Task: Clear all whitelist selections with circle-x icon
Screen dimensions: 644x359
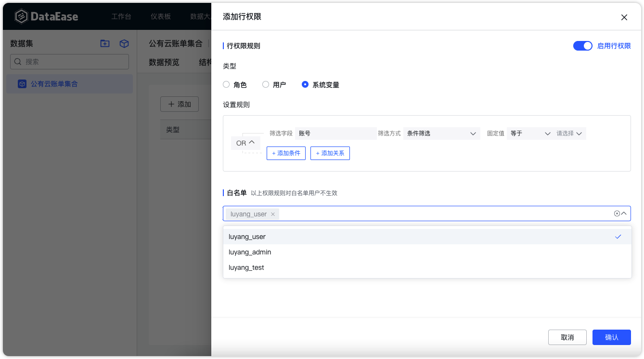Action: 617,213
